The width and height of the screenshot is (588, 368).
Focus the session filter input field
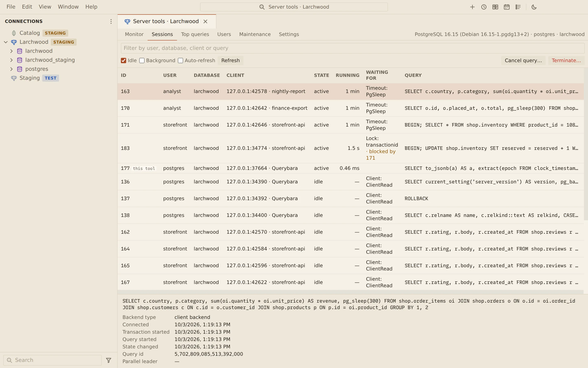(353, 48)
